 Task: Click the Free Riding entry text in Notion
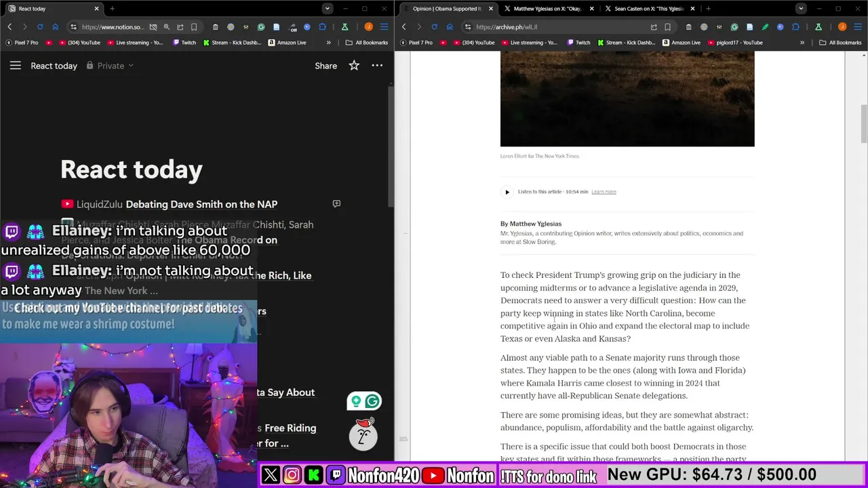(290, 428)
